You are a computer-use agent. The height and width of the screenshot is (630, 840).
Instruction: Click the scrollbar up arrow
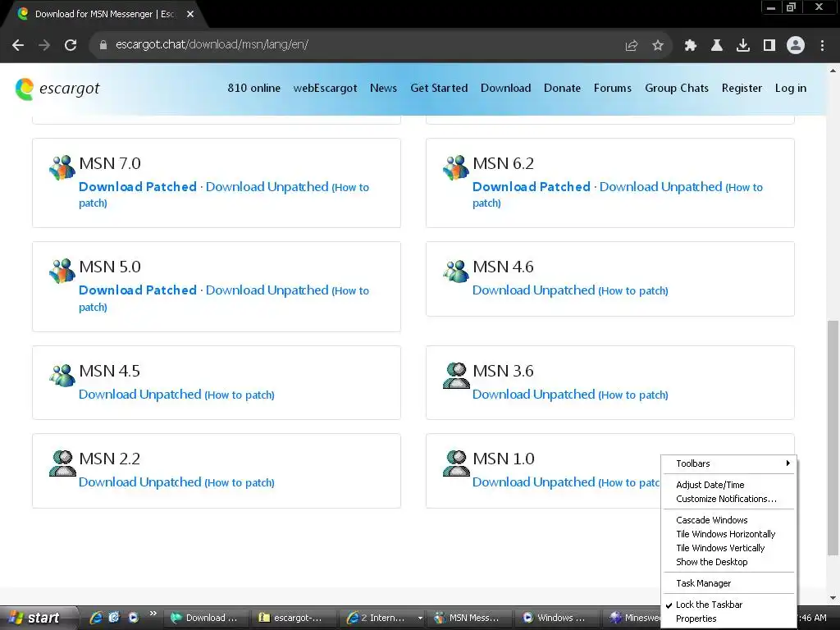click(x=833, y=71)
